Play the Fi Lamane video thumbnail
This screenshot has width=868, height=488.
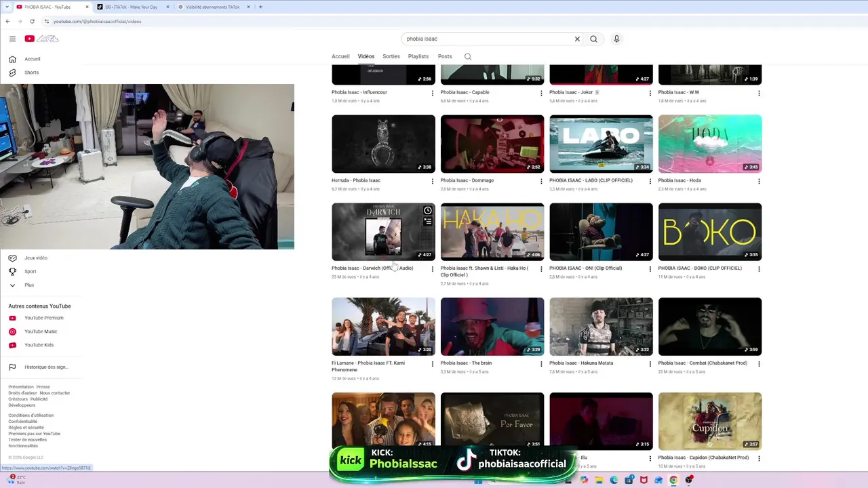coord(383,327)
